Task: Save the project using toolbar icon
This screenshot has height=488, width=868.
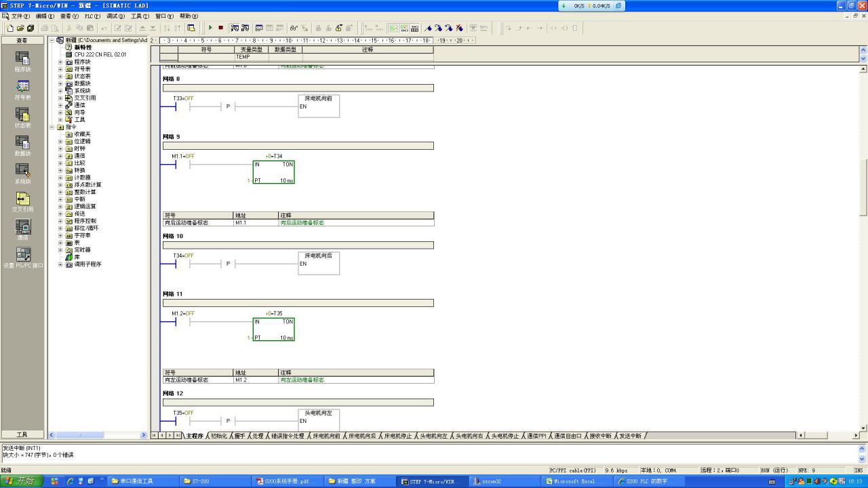Action: tap(31, 28)
